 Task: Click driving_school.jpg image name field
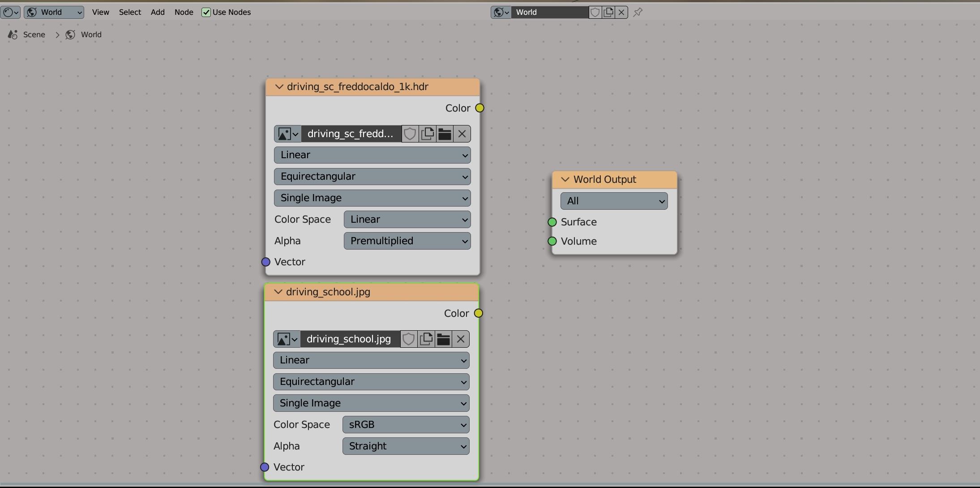tap(349, 339)
